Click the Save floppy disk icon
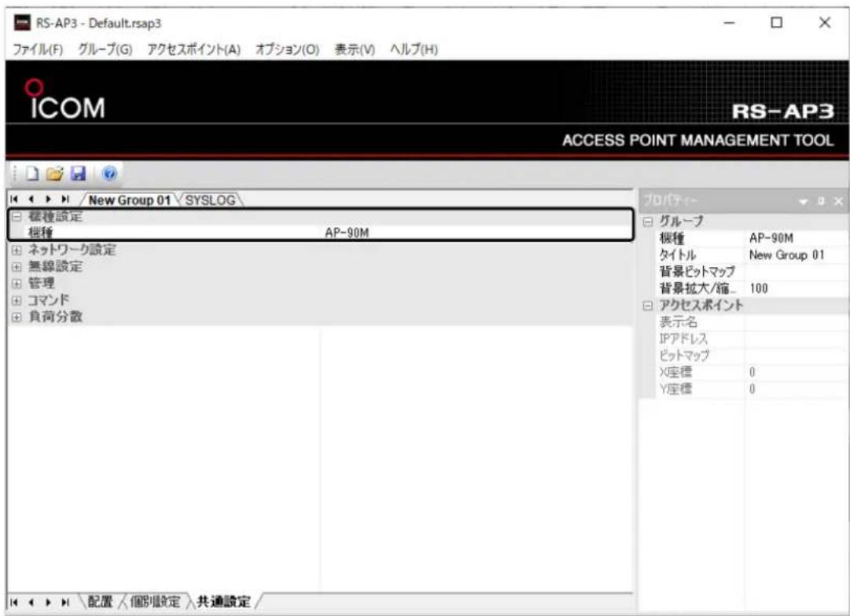The height and width of the screenshot is (616, 850). 79,174
